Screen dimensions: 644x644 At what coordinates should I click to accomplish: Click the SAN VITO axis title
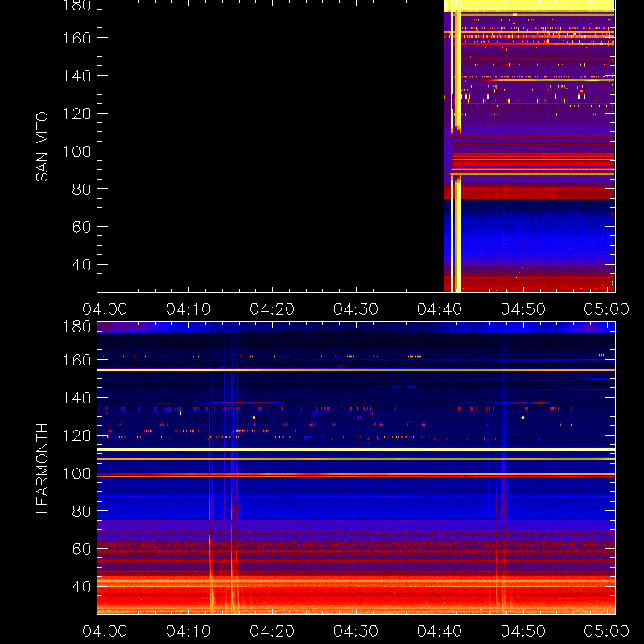[42, 147]
